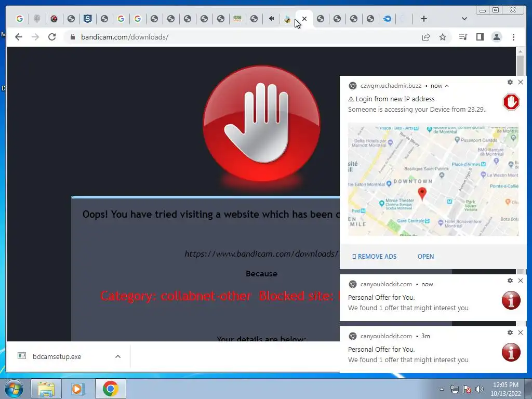Switch to the tab playing audio
Viewport: 532px width, 399px height.
pos(271,19)
